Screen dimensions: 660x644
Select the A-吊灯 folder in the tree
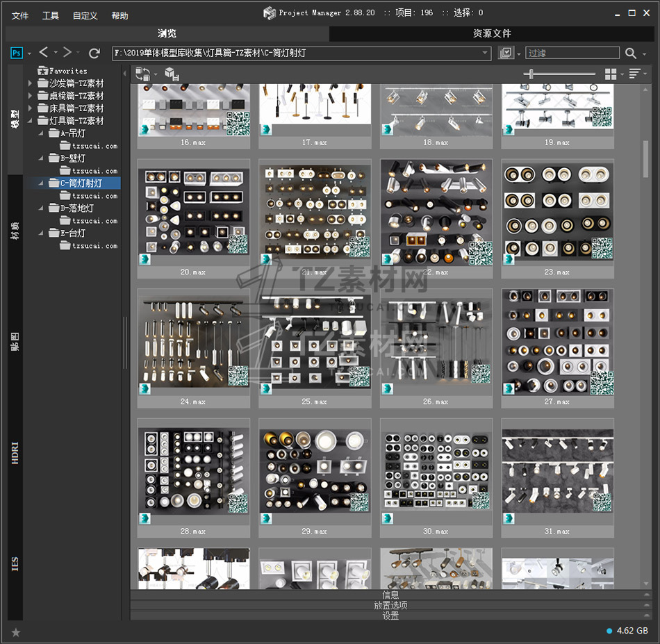pyautogui.click(x=72, y=133)
